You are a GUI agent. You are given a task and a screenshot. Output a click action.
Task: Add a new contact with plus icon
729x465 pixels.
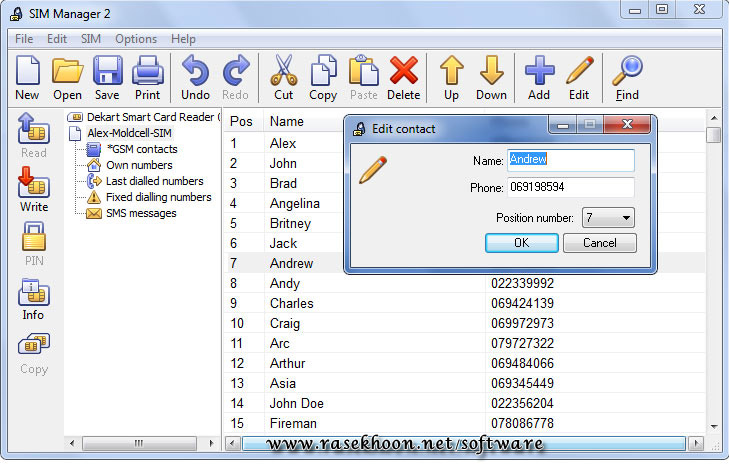(539, 77)
